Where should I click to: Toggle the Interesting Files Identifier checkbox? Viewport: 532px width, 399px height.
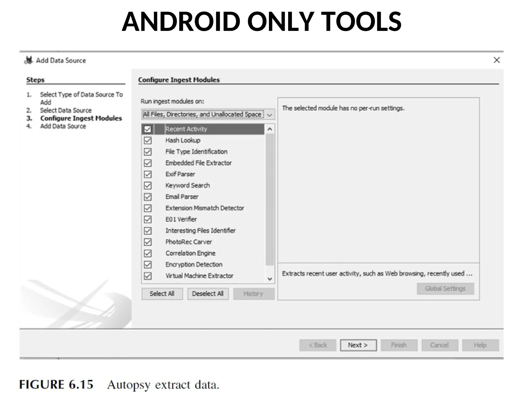point(148,231)
